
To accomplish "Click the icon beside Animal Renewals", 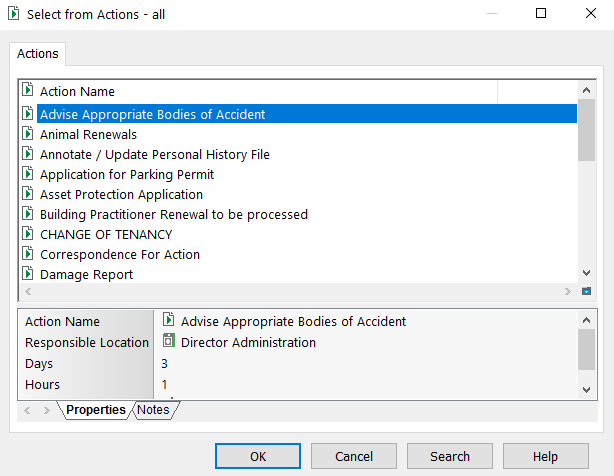I will click(28, 134).
